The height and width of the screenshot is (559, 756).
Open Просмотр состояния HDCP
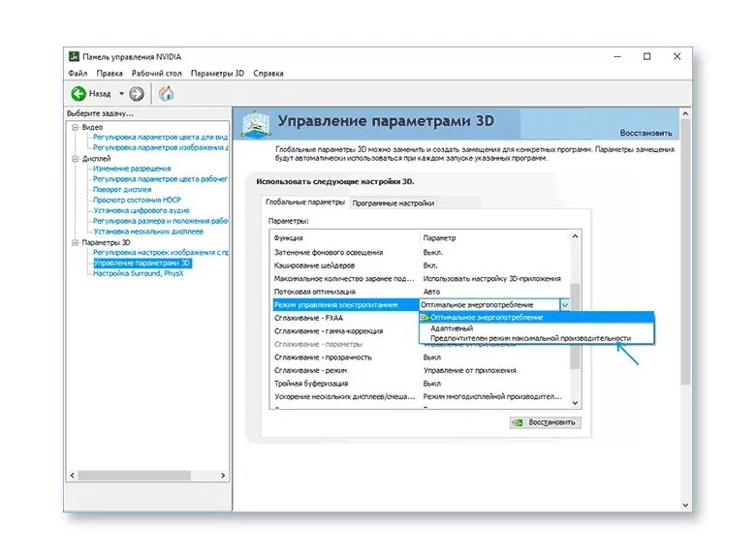[138, 200]
